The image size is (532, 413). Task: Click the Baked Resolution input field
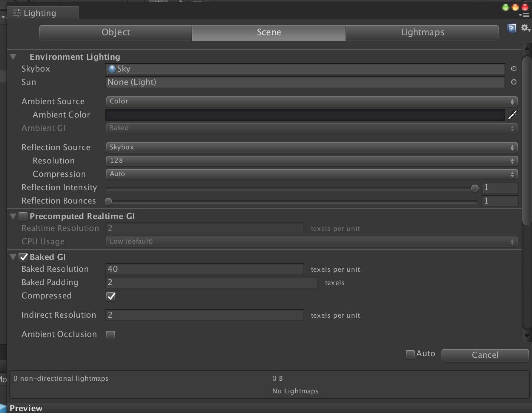coord(205,269)
